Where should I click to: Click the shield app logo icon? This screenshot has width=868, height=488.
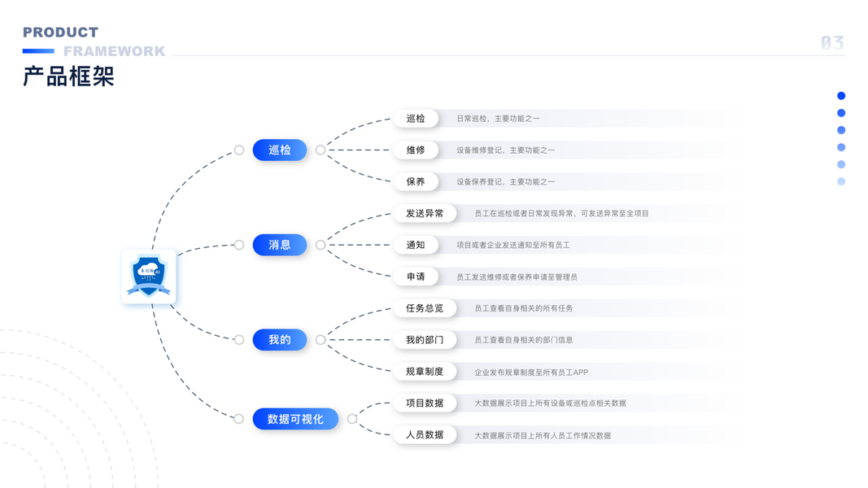pos(149,276)
